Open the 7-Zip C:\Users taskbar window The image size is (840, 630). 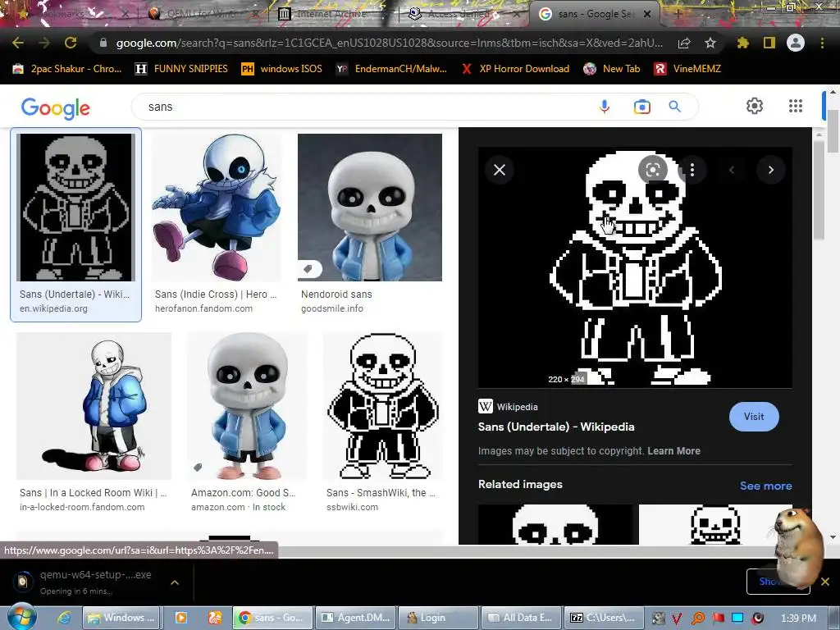(x=603, y=618)
